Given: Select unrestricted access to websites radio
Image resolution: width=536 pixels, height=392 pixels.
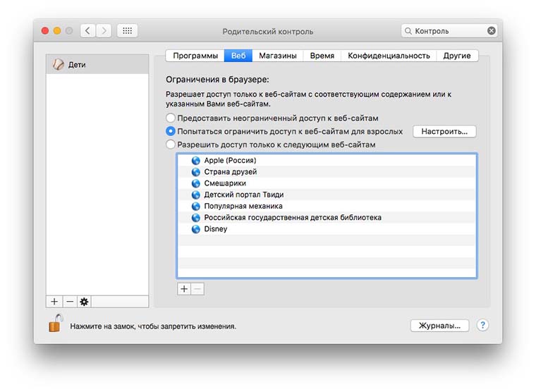Looking at the screenshot, I should click(171, 118).
